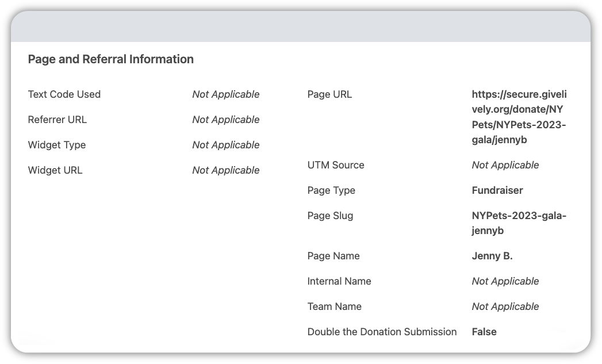Select the Page Slug label
The width and height of the screenshot is (602, 364).
coord(330,216)
